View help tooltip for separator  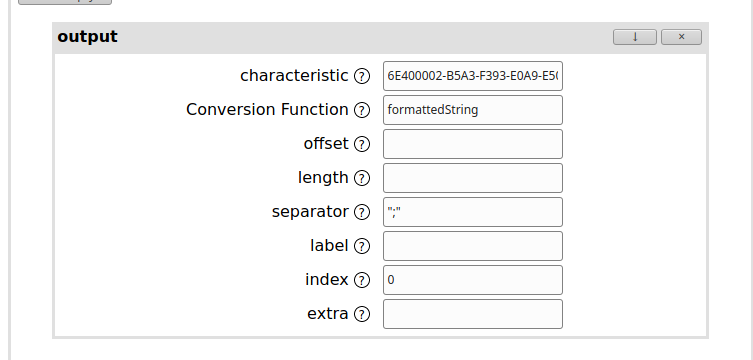[362, 212]
